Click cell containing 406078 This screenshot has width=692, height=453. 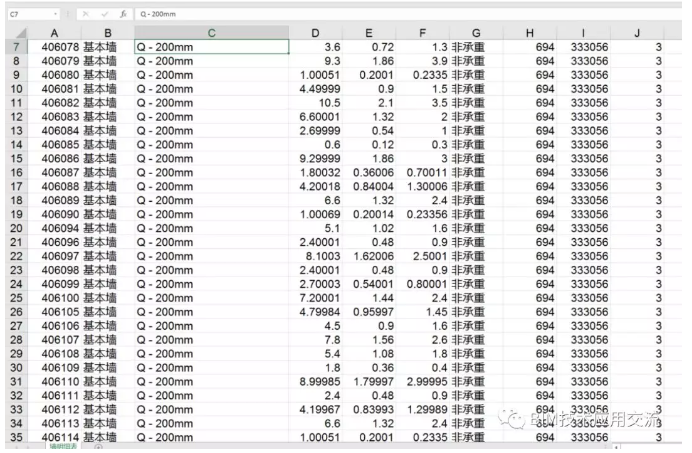pos(55,47)
